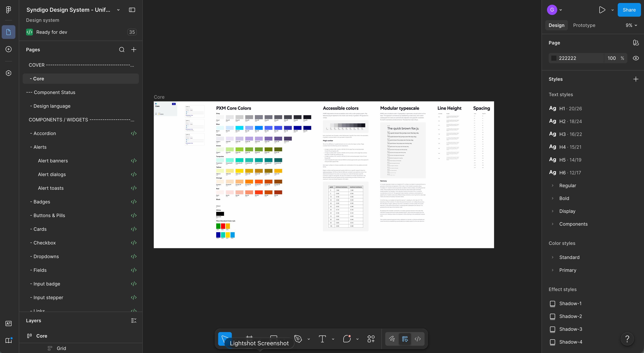644x353 pixels.
Task: Expand the Display text styles group
Action: click(x=553, y=211)
